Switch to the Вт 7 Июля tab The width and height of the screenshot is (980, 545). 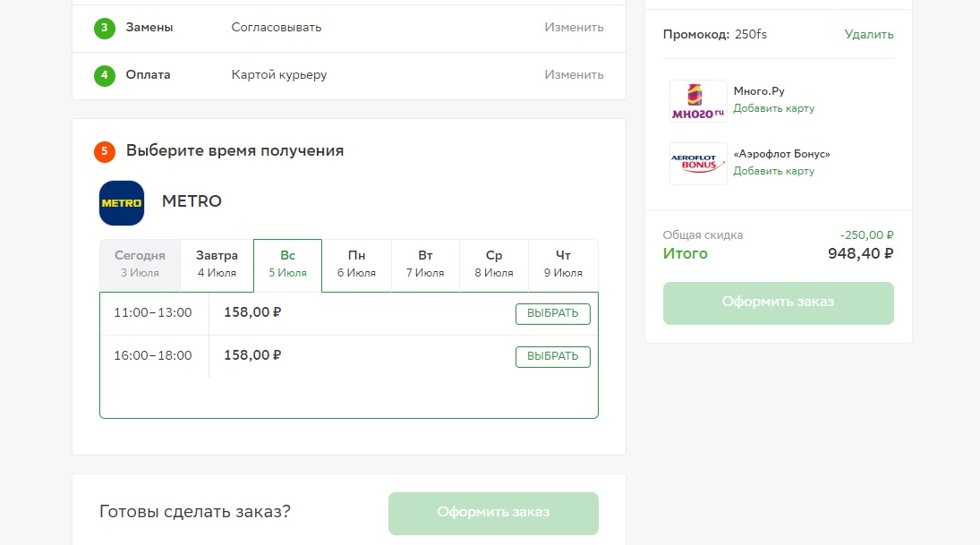(x=425, y=266)
